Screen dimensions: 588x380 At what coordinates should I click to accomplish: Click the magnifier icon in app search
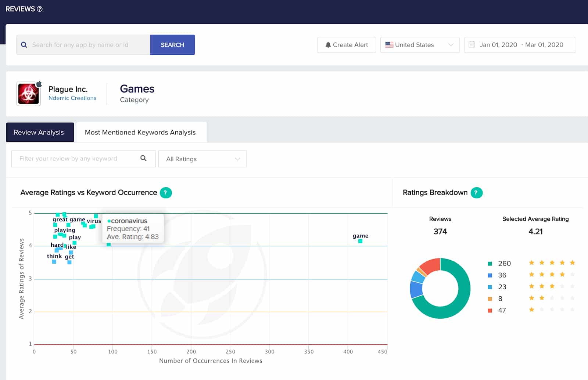[x=24, y=45]
